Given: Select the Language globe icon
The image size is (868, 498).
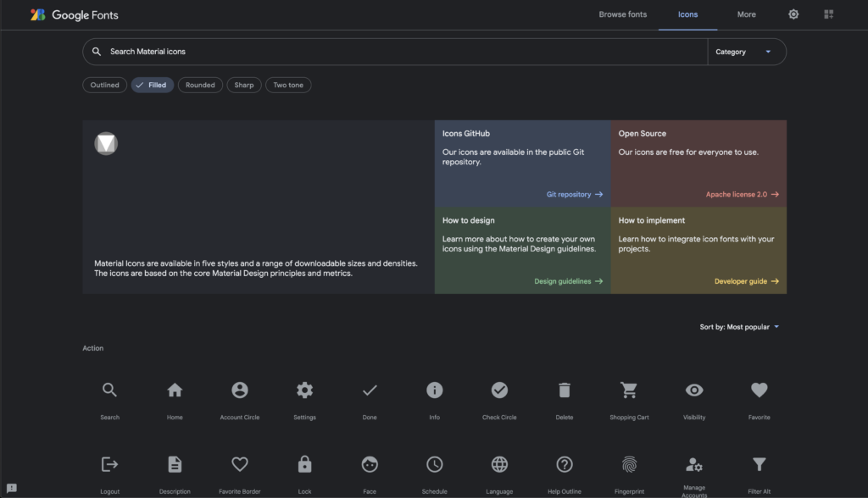Looking at the screenshot, I should 499,464.
